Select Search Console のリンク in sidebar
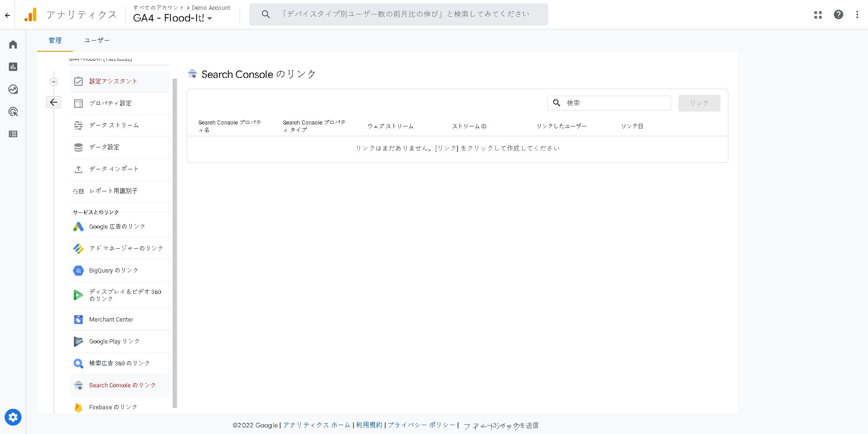The height and width of the screenshot is (434, 868). [120, 385]
